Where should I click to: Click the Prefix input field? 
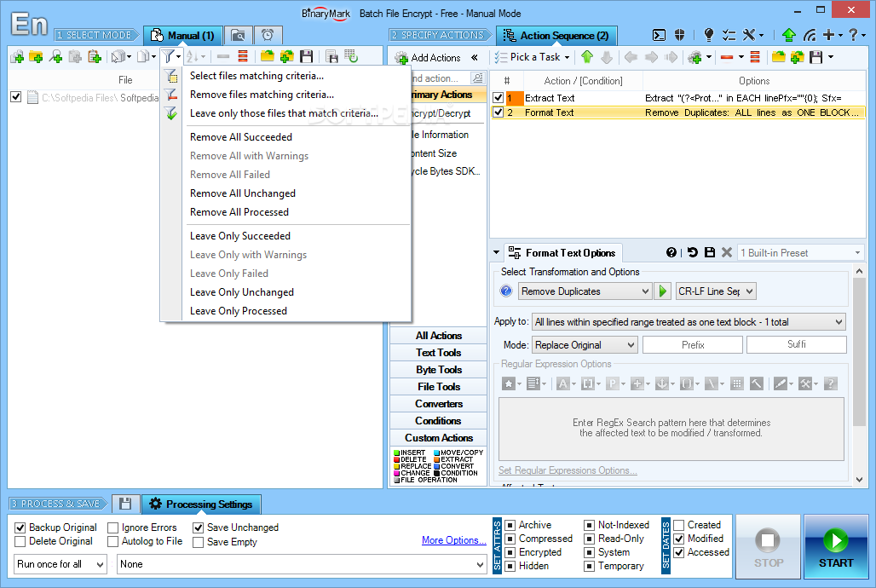(693, 345)
